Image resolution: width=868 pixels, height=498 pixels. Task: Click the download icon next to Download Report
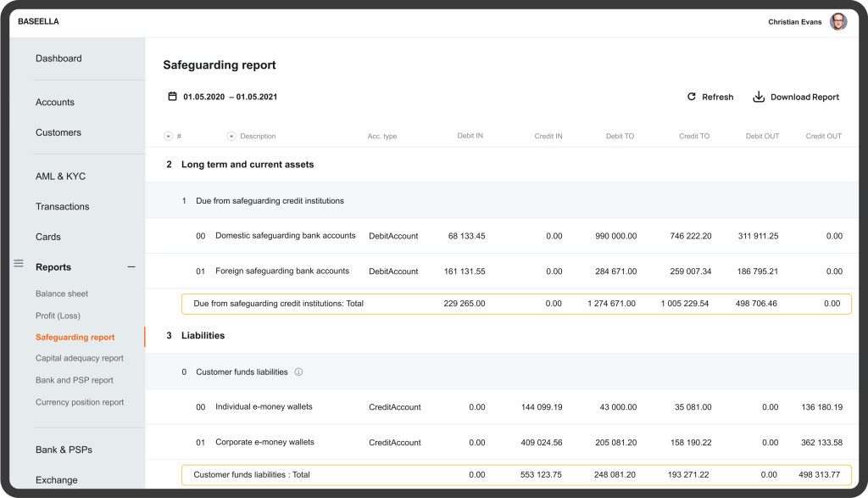click(x=757, y=97)
